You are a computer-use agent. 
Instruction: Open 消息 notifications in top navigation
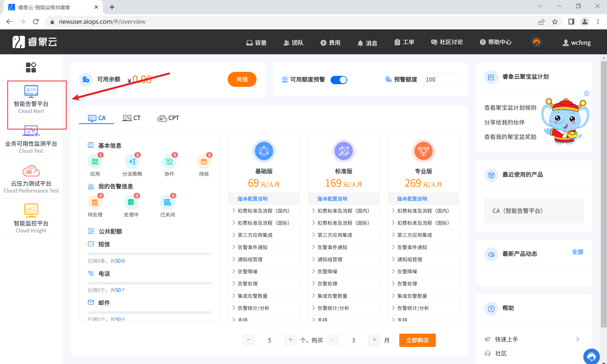367,43
